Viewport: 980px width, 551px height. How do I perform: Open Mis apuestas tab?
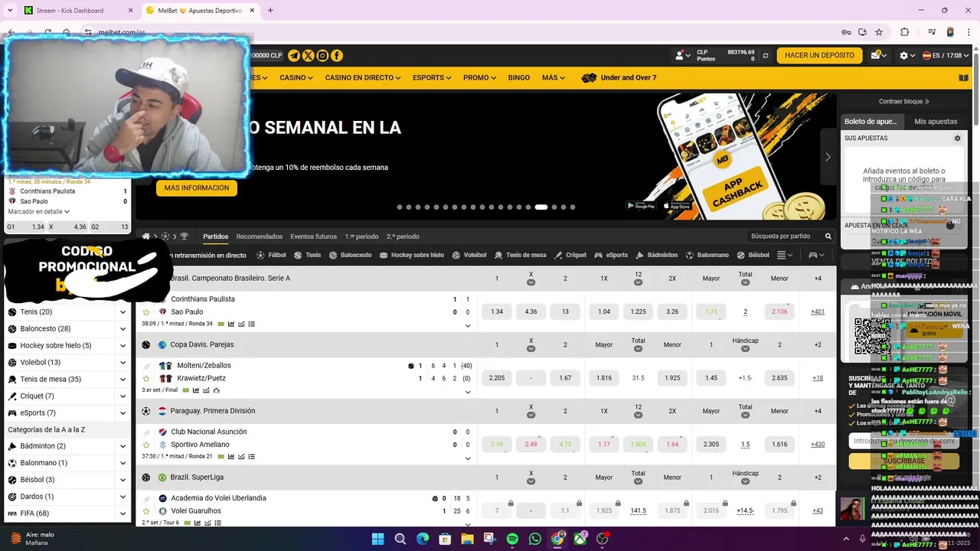[x=936, y=122]
